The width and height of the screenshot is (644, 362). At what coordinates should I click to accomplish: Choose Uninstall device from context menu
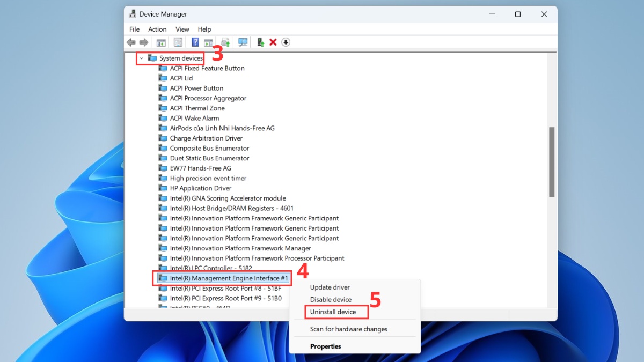(333, 312)
